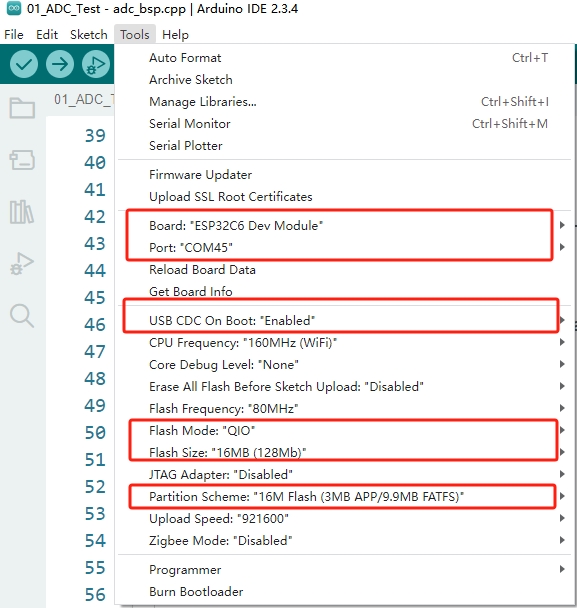Click the Verify checkmark button
The height and width of the screenshot is (608, 577).
[24, 64]
